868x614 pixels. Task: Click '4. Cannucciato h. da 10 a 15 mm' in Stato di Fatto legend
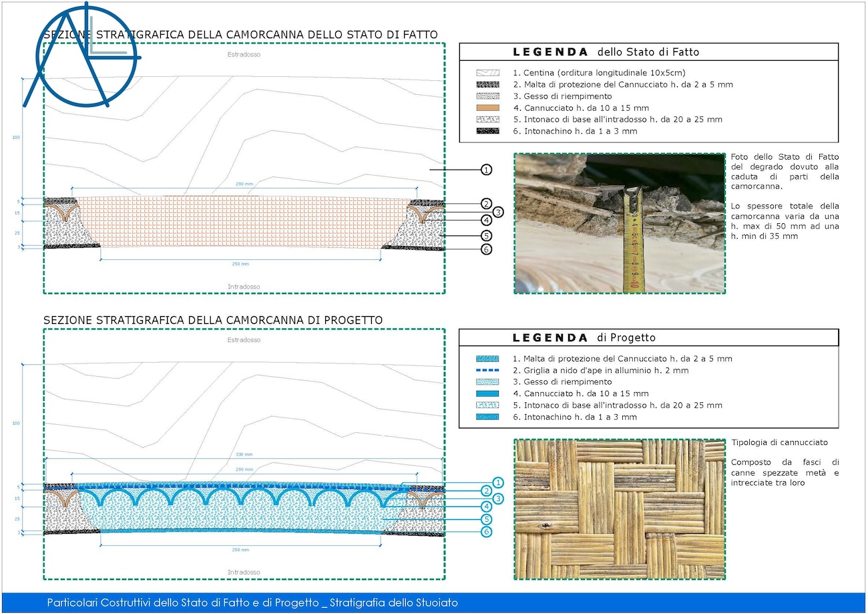point(580,108)
